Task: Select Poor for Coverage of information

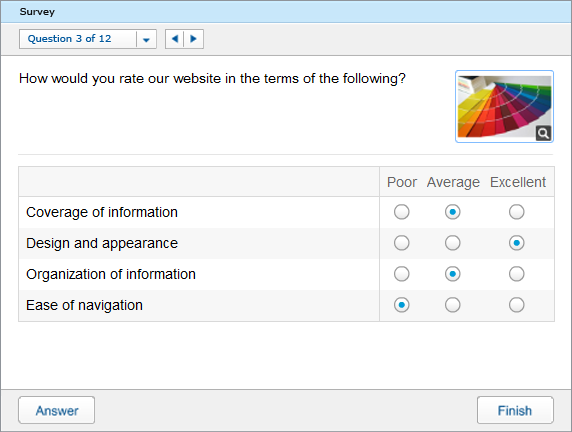Action: pos(402,212)
